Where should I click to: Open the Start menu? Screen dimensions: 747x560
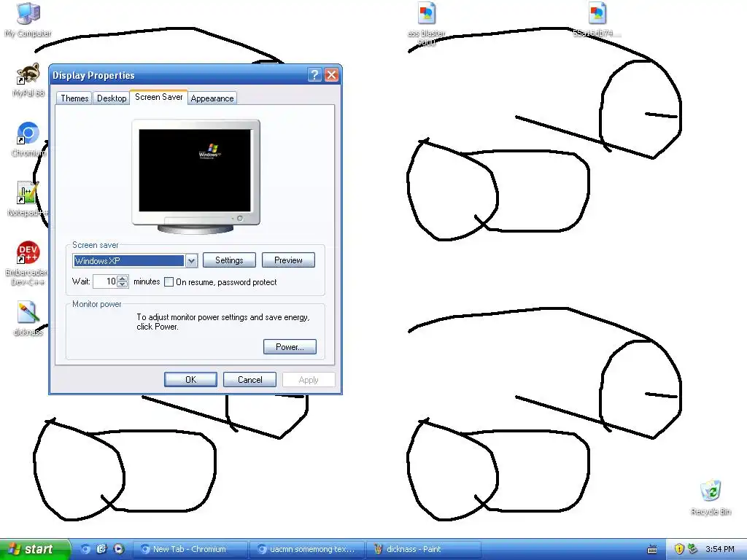tap(34, 549)
